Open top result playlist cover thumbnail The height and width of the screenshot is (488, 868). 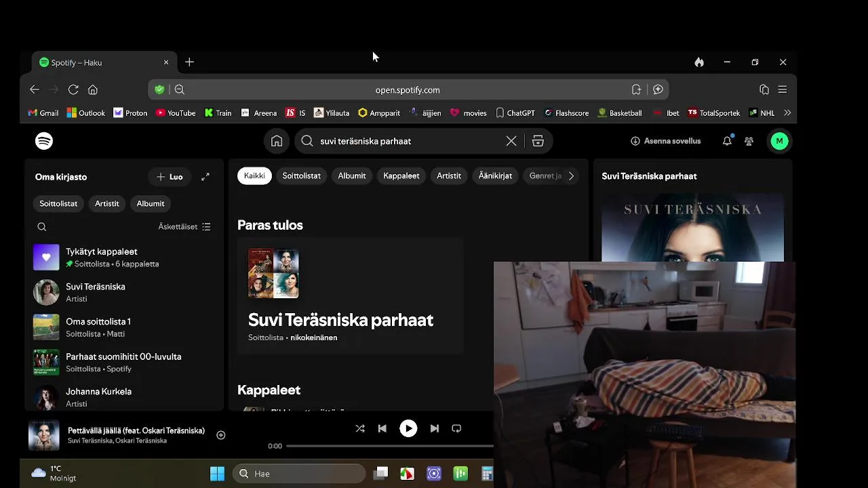273,274
